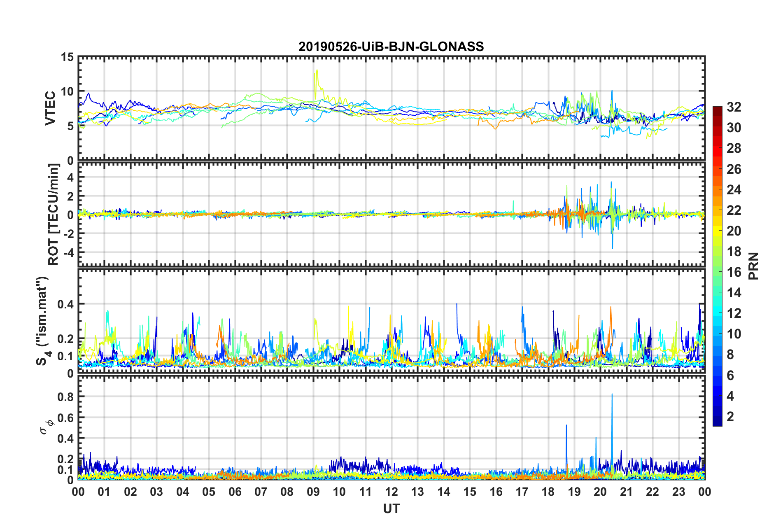Click the PRN color gradient bar
The width and height of the screenshot is (783, 532).
pyautogui.click(x=718, y=266)
